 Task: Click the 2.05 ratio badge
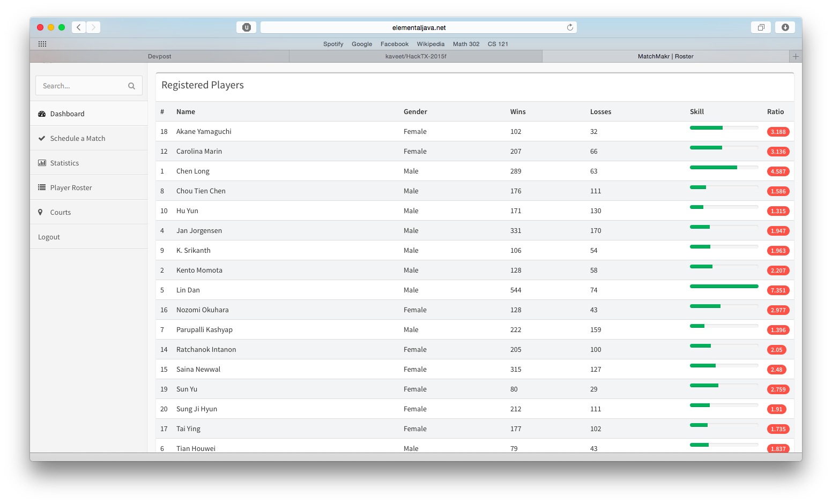point(776,350)
